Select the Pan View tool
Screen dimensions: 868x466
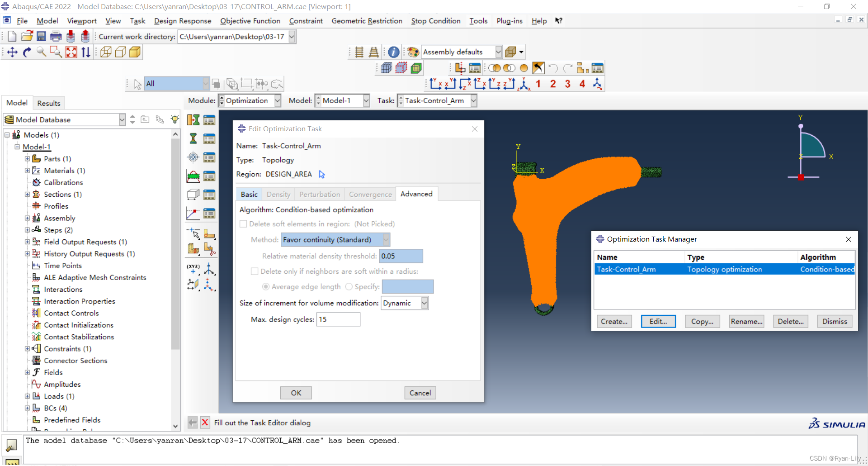12,52
